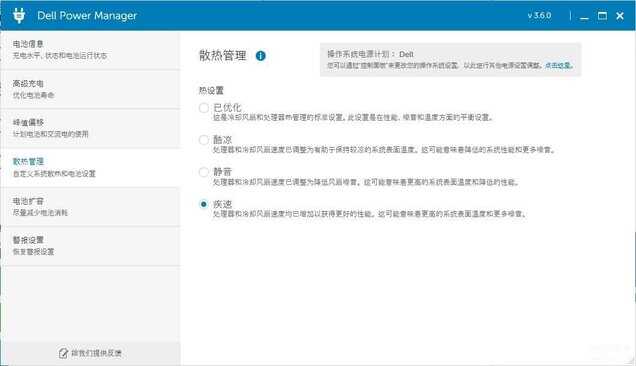Click the Dell Power Manager plug logo
The height and width of the screenshot is (366, 636).
click(19, 15)
